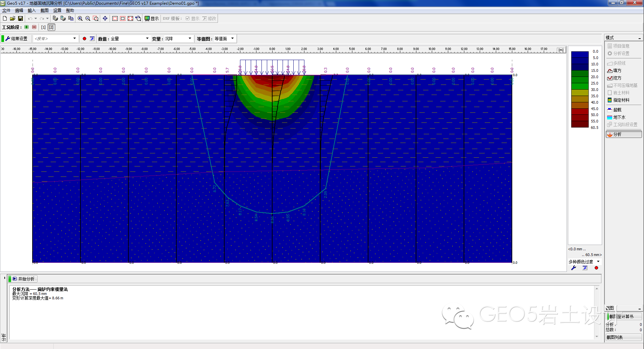Select the 分析 mode button

624,134
